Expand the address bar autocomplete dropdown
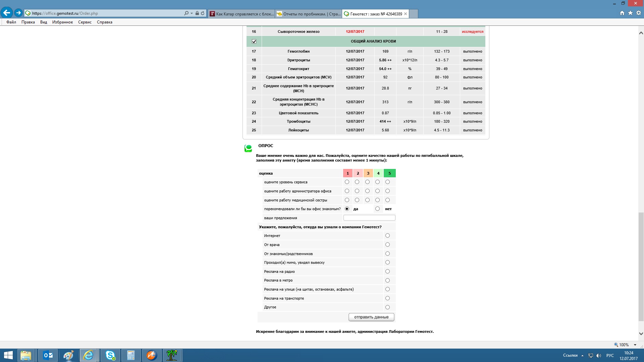 [x=192, y=13]
